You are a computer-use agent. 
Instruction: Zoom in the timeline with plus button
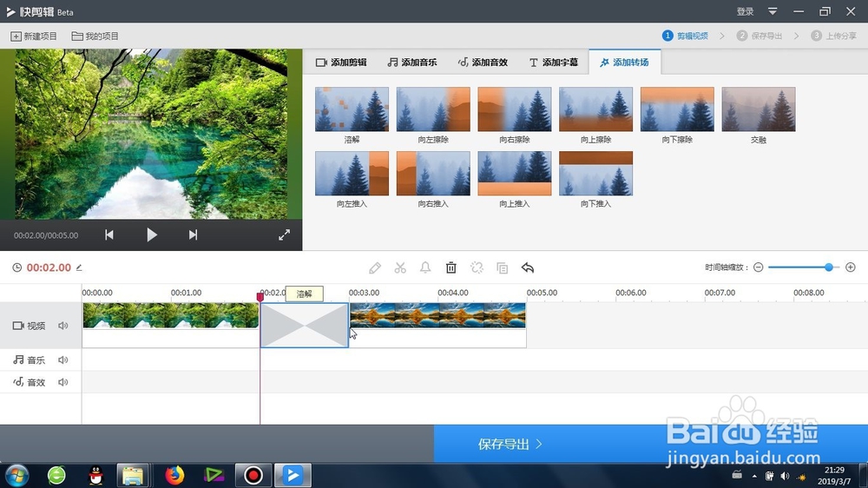click(851, 267)
